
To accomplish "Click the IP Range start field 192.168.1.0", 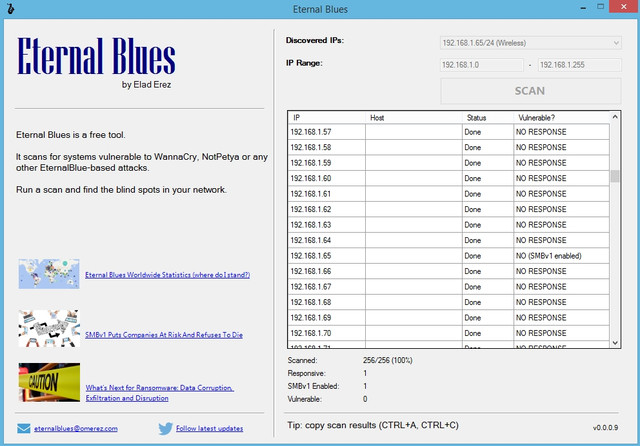I will click(x=482, y=65).
